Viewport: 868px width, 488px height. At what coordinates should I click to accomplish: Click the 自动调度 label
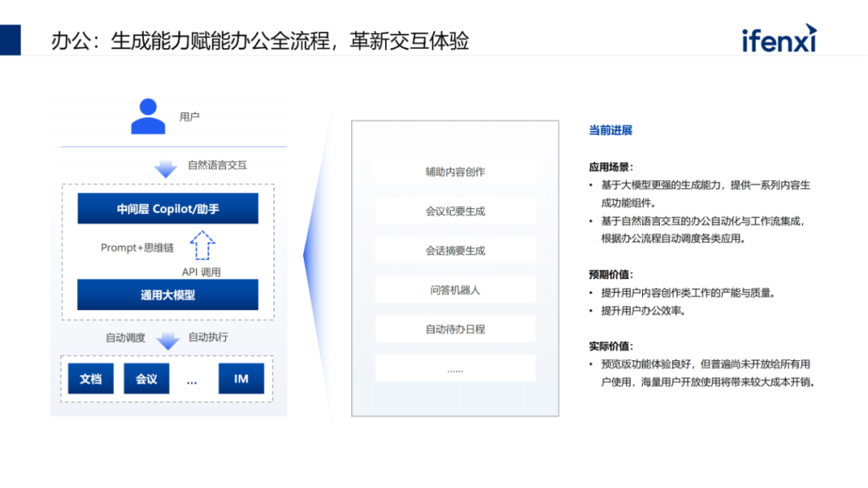point(125,338)
